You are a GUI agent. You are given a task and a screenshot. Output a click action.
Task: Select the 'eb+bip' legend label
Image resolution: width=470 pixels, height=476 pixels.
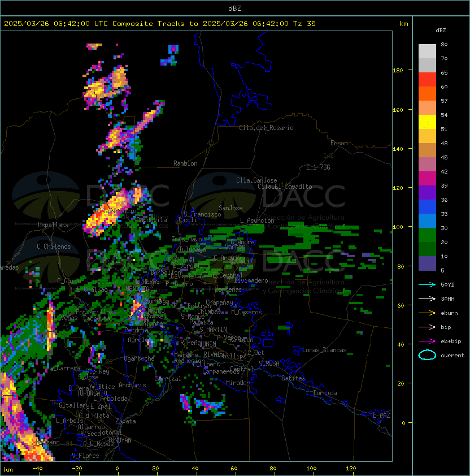tap(451, 341)
